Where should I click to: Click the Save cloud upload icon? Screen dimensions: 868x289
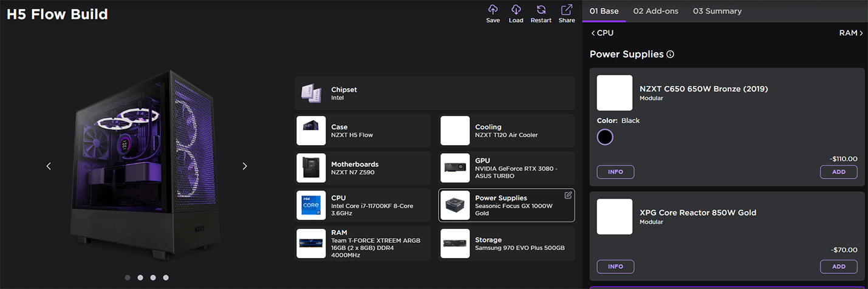[x=493, y=9]
